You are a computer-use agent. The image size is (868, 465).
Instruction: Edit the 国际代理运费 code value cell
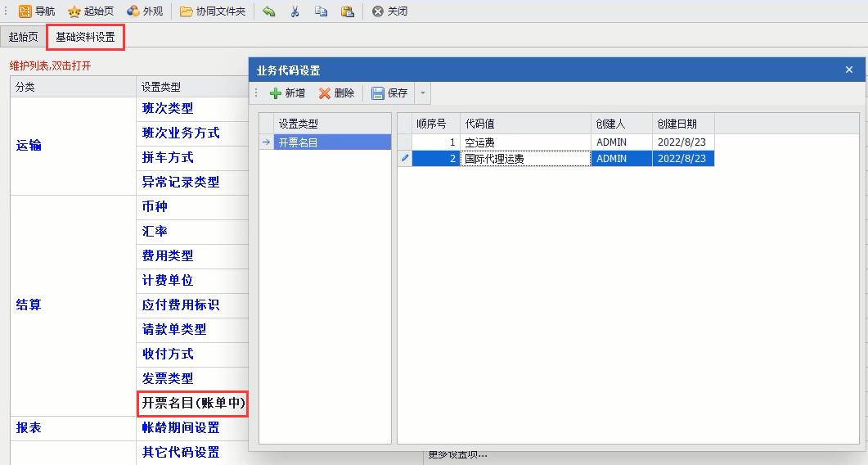[525, 159]
